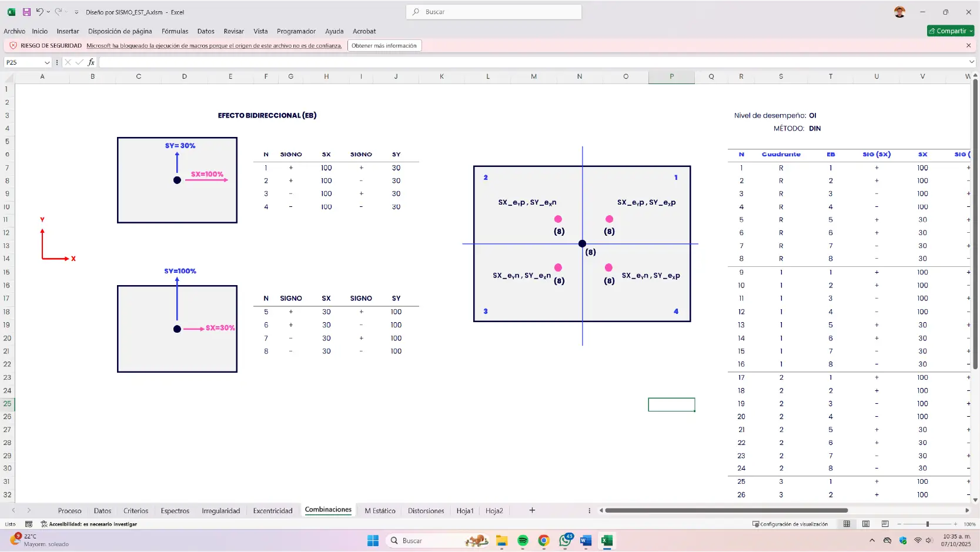The image size is (980, 552).
Task: Customize Quick Access Toolbar dropdown
Action: click(x=76, y=12)
